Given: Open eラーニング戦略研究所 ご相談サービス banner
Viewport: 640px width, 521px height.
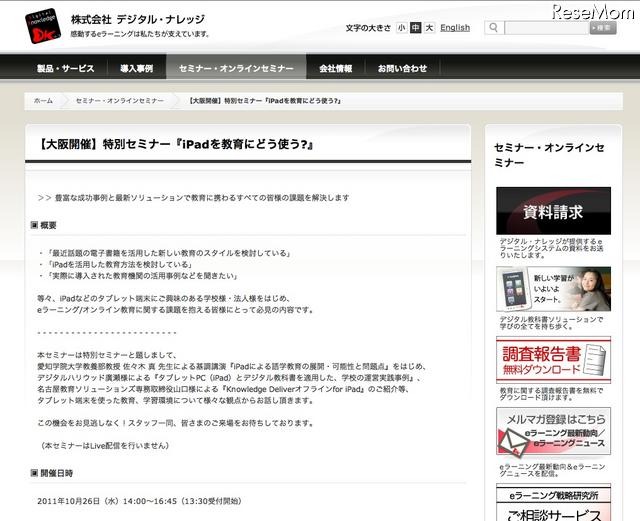Looking at the screenshot, I should tap(553, 503).
